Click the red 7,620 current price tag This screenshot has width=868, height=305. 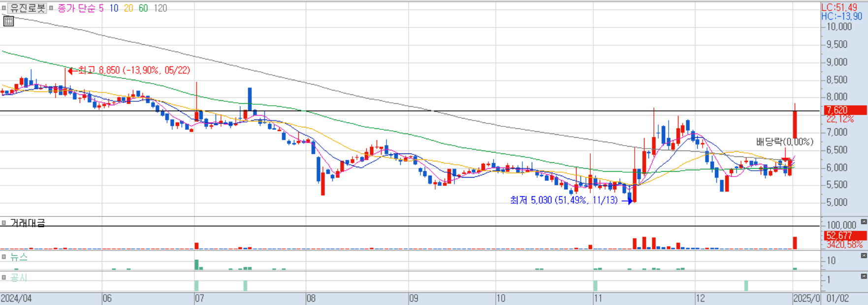pyautogui.click(x=845, y=110)
